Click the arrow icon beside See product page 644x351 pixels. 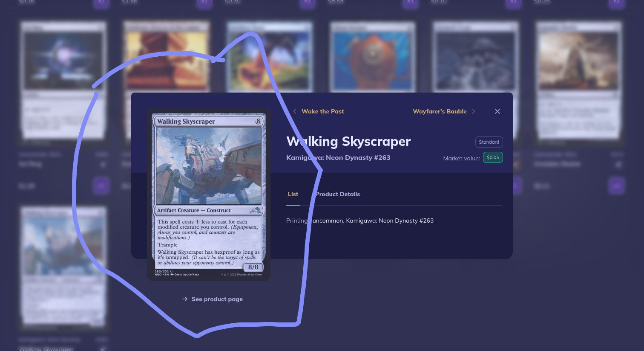click(x=185, y=299)
